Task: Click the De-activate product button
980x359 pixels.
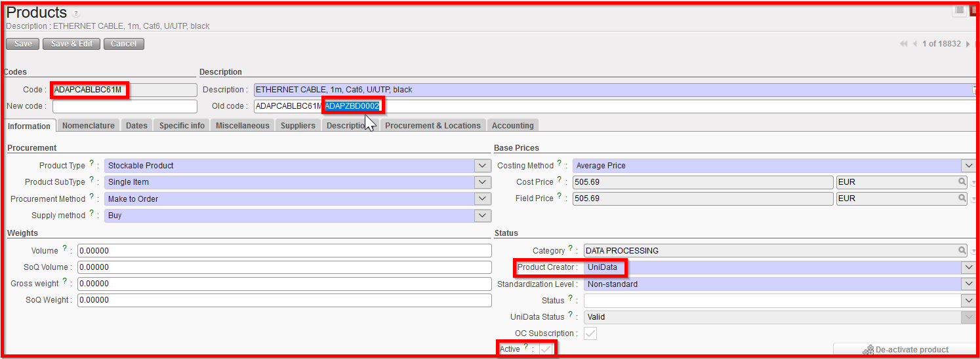Action: [x=904, y=350]
